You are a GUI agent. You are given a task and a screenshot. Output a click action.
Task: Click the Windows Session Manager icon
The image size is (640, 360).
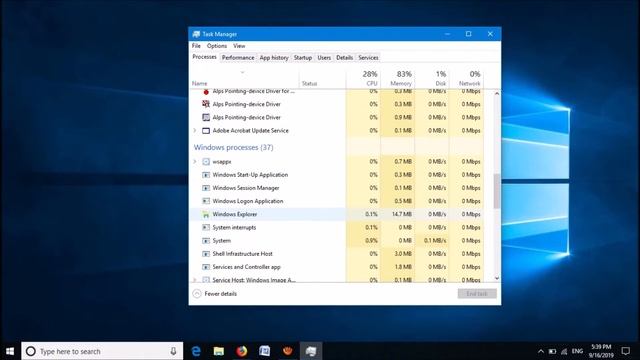coord(206,188)
